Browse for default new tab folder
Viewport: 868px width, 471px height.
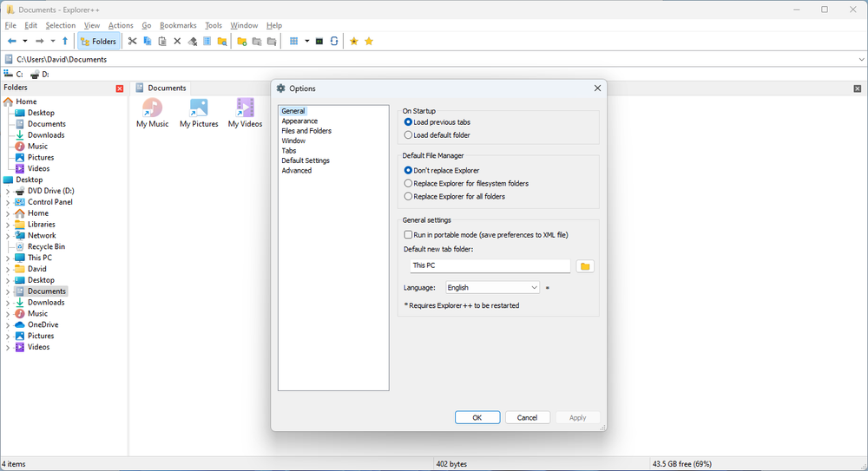tap(585, 266)
